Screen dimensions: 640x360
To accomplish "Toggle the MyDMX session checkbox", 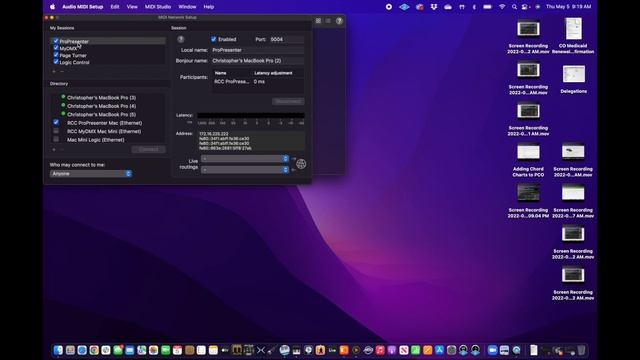I will 56,48.
